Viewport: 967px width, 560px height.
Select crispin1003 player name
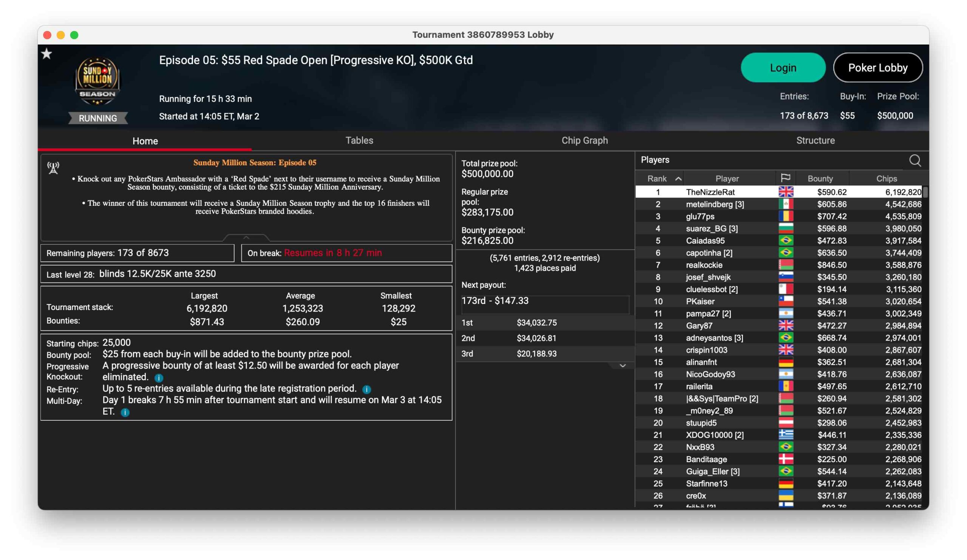click(x=706, y=350)
